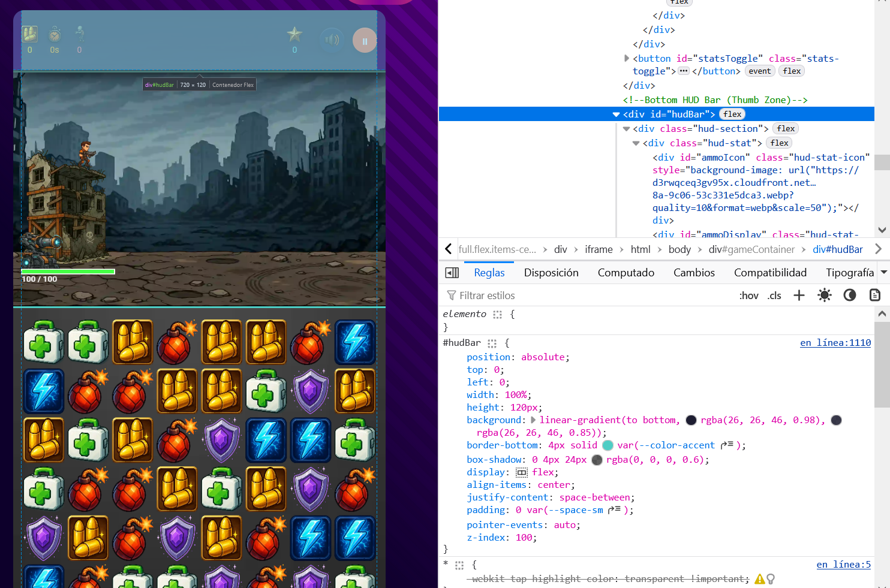The image size is (890, 588).
Task: Click the markup panel scroll-down arrow
Action: click(882, 230)
